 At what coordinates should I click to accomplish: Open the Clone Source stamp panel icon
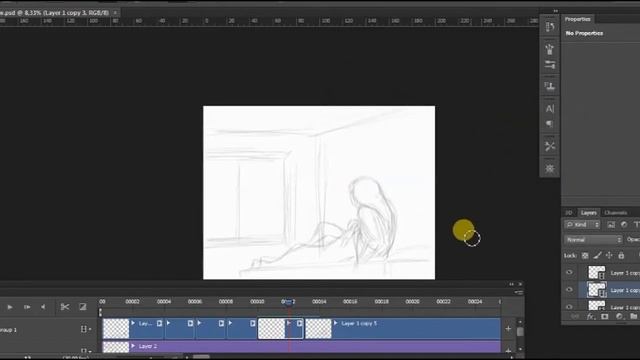[550, 86]
